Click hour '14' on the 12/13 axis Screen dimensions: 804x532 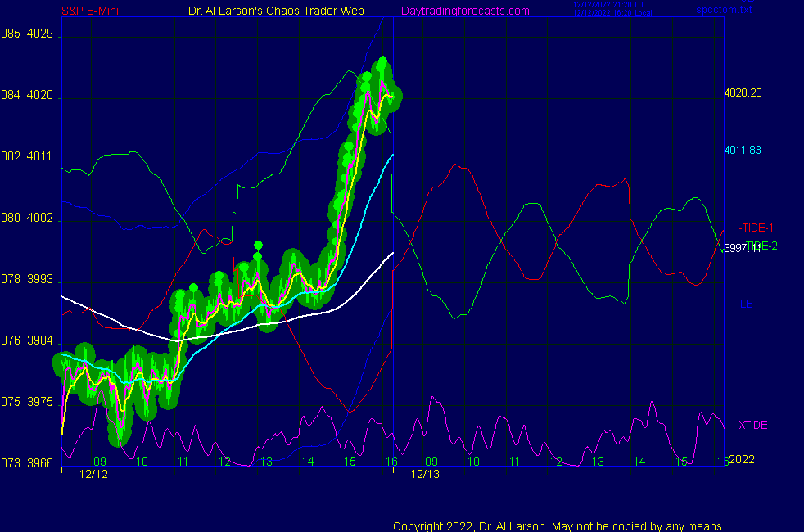[639, 462]
